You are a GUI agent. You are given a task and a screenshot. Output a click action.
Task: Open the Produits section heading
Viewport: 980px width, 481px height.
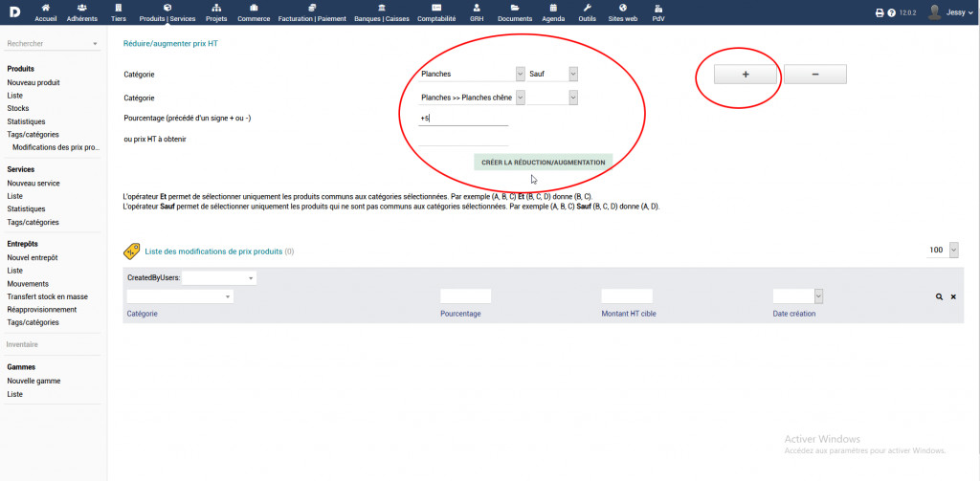click(x=21, y=69)
